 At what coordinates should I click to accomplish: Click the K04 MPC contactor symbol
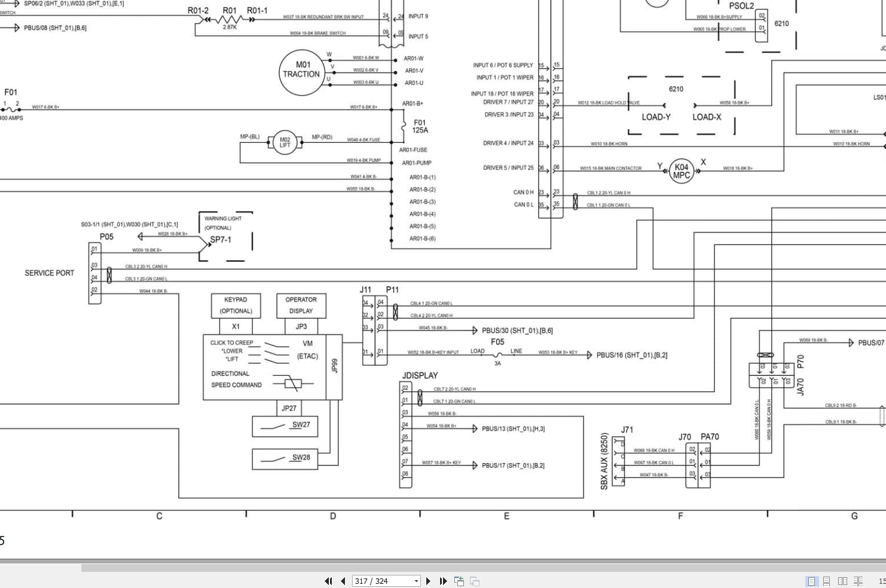[681, 171]
